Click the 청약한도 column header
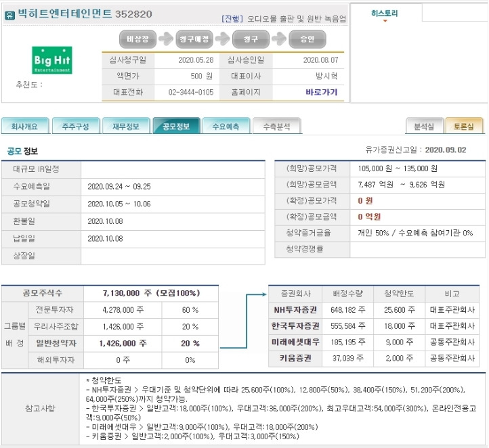The height and width of the screenshot is (448, 489). pyautogui.click(x=399, y=294)
